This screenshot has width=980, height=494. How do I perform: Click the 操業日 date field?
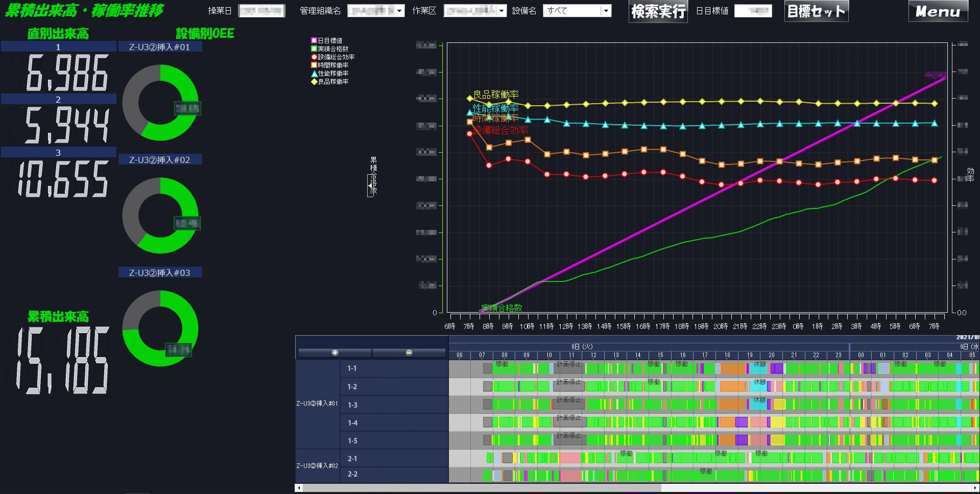click(x=261, y=11)
